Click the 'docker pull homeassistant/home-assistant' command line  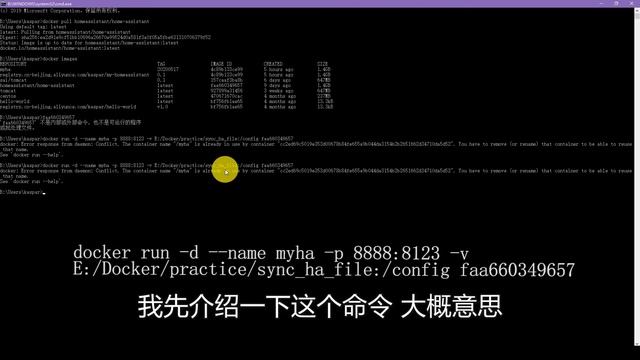(x=75, y=21)
